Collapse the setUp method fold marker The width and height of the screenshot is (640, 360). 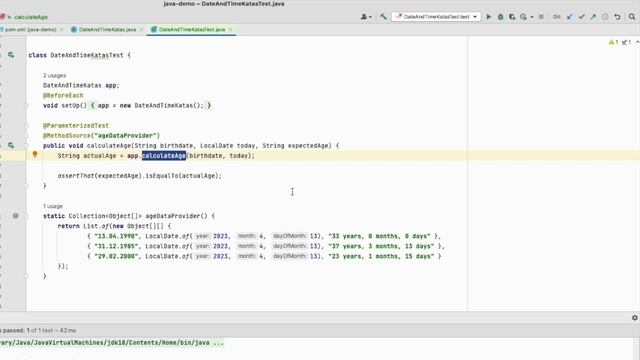click(26, 105)
